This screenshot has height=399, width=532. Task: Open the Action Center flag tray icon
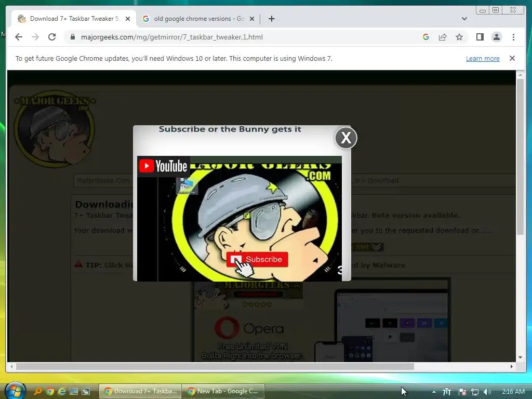tap(462, 392)
